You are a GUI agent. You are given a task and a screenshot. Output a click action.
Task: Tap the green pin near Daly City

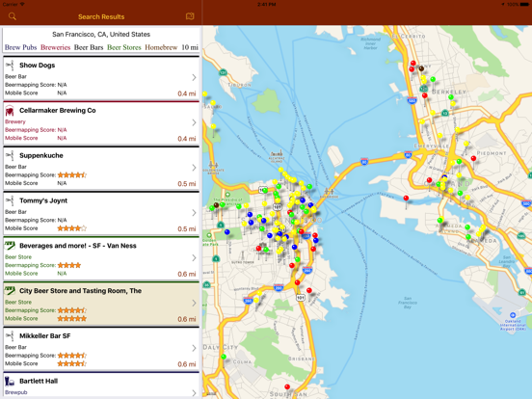[224, 357]
